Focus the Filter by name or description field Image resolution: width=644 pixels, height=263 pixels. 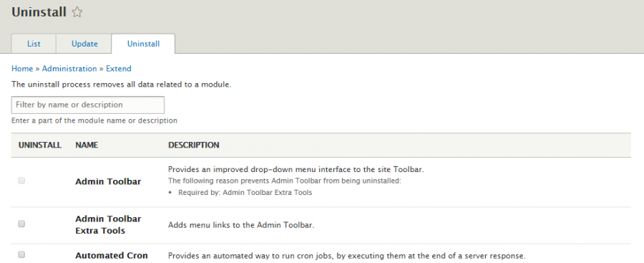point(88,105)
